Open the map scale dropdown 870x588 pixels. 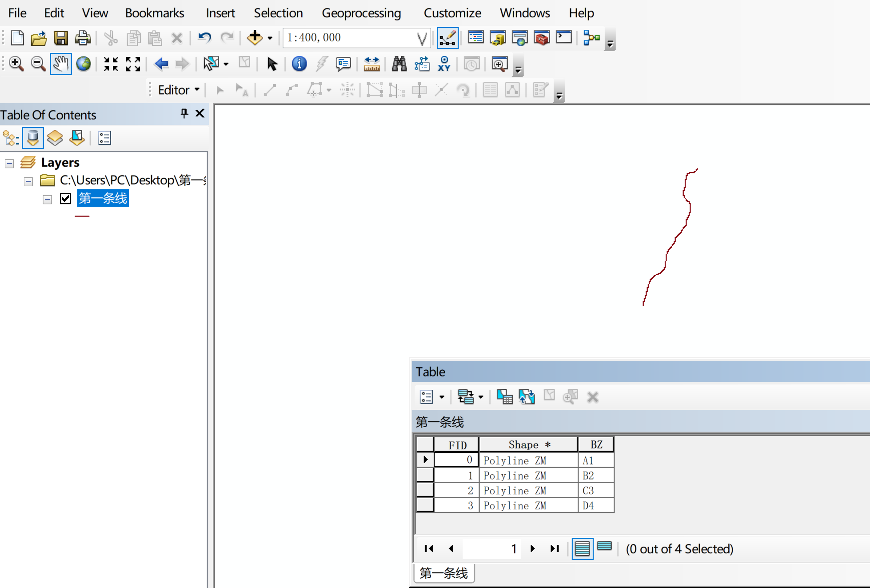pyautogui.click(x=422, y=38)
